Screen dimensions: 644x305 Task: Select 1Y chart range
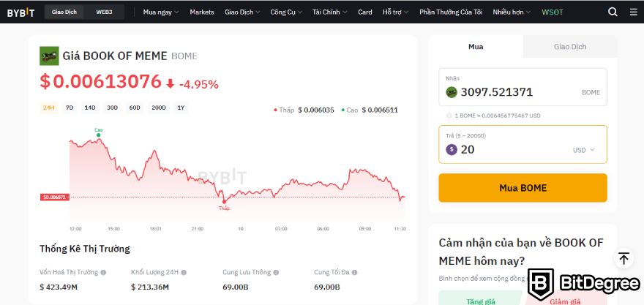(181, 108)
